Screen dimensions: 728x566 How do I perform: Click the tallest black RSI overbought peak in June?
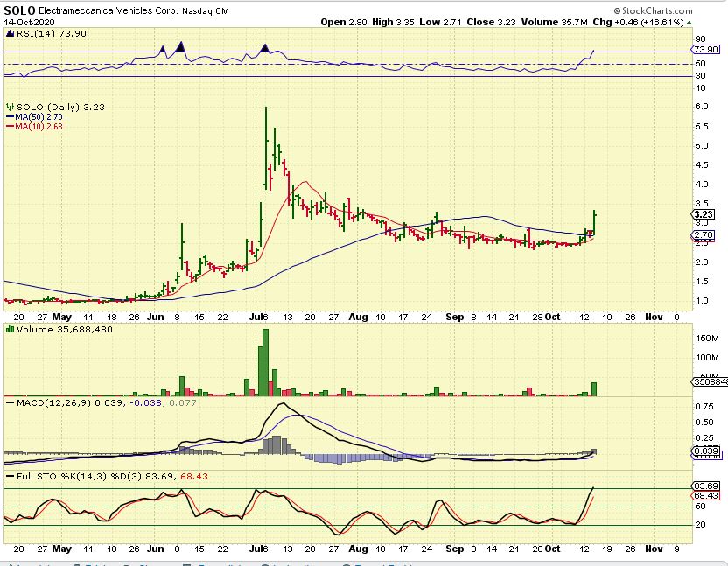(x=180, y=46)
